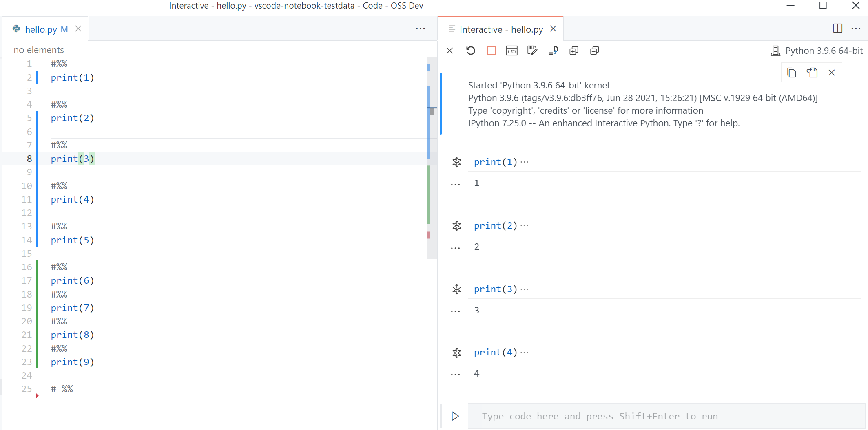Delete the kernel startup cell

coord(832,73)
